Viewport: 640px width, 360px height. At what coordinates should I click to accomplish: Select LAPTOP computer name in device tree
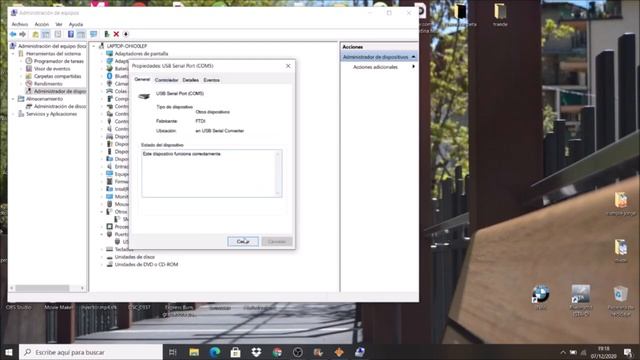(127, 47)
